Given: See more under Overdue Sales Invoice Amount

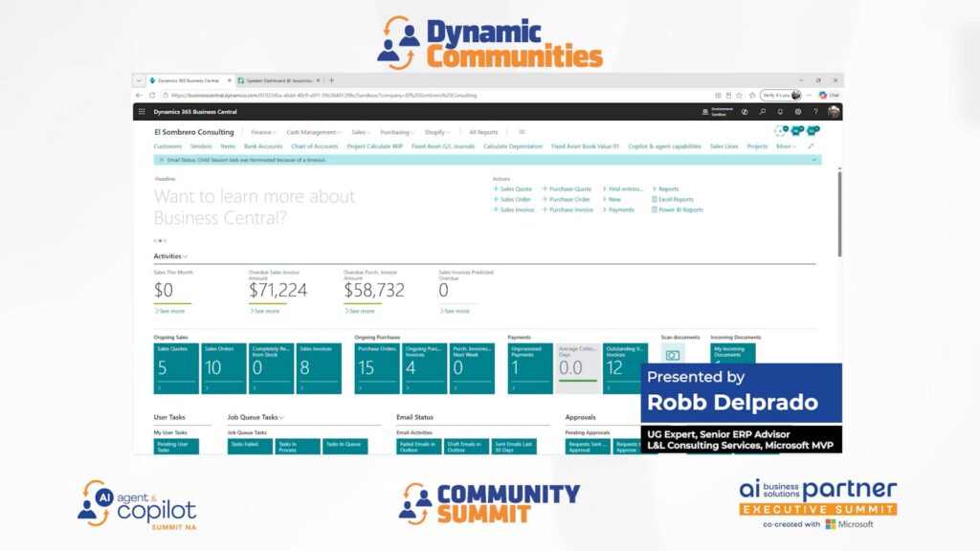Looking at the screenshot, I should pyautogui.click(x=264, y=311).
